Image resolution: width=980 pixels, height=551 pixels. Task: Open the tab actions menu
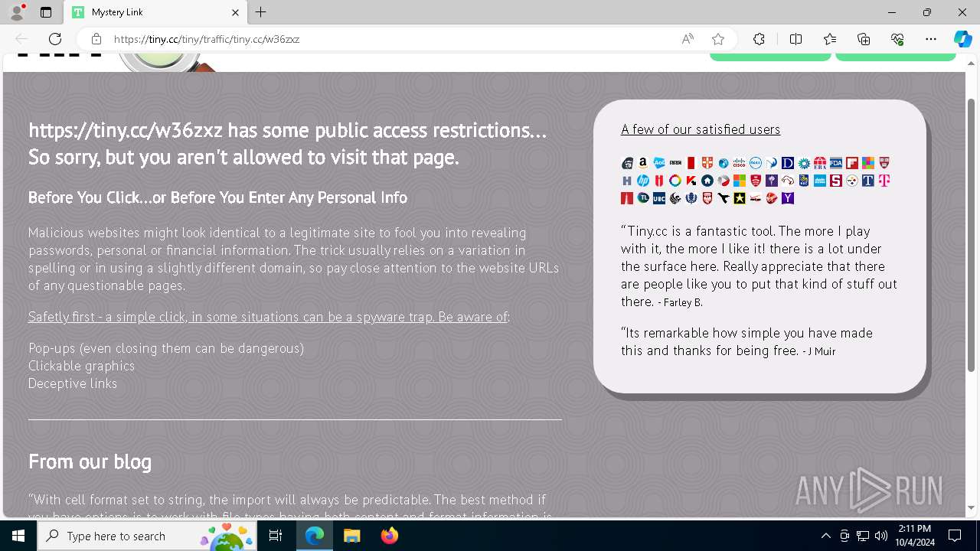click(46, 12)
